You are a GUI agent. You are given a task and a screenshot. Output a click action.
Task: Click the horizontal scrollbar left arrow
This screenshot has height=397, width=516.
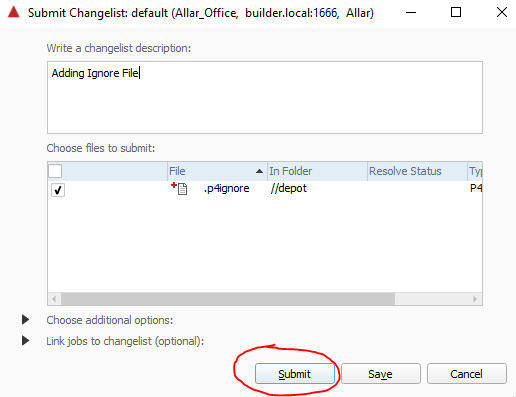point(54,299)
